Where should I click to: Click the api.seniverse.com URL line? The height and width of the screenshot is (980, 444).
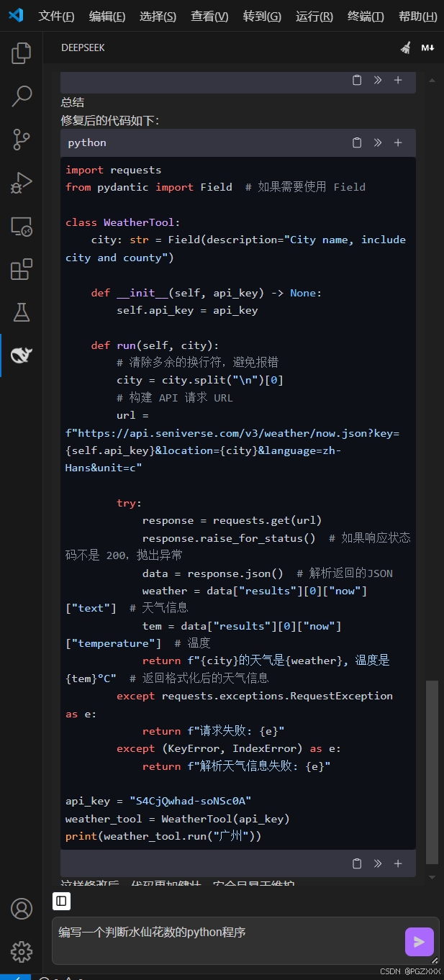(232, 433)
